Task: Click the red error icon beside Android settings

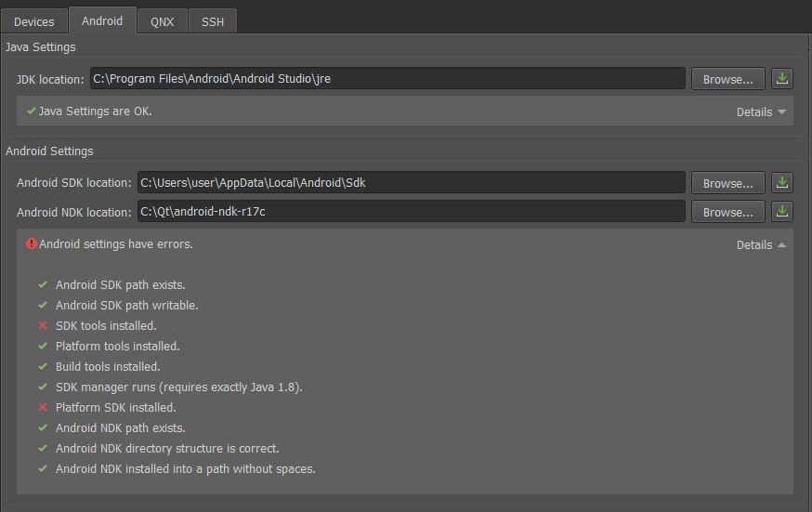Action: pos(32,243)
